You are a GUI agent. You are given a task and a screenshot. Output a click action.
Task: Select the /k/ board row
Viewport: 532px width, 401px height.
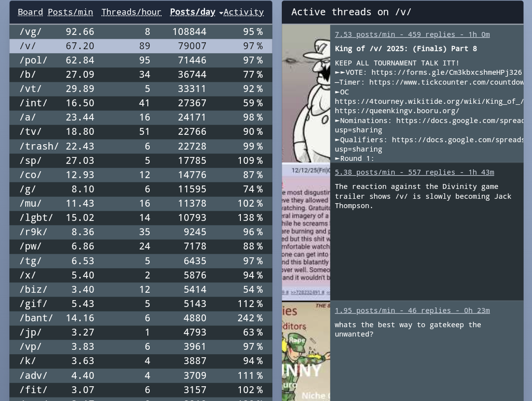(x=141, y=360)
